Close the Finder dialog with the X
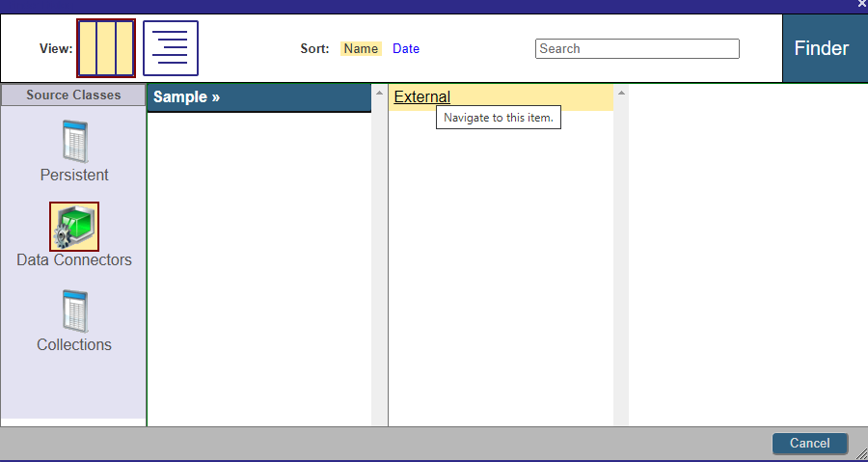 [861, 5]
